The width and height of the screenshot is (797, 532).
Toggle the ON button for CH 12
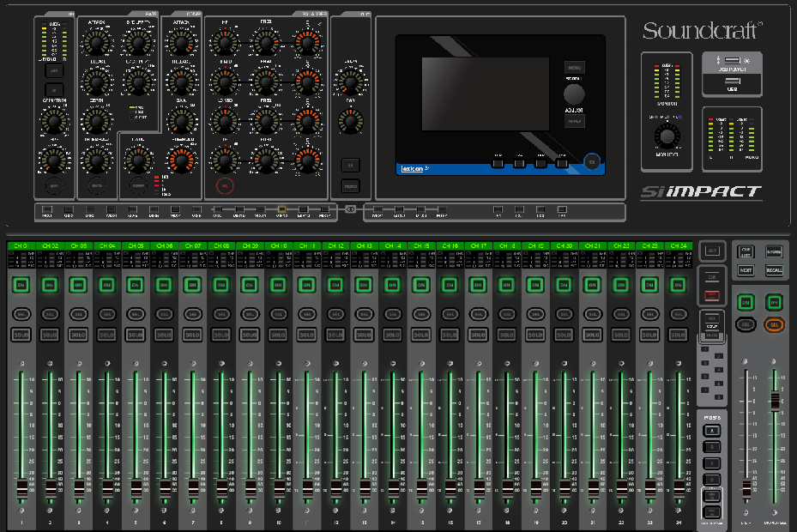click(x=335, y=285)
